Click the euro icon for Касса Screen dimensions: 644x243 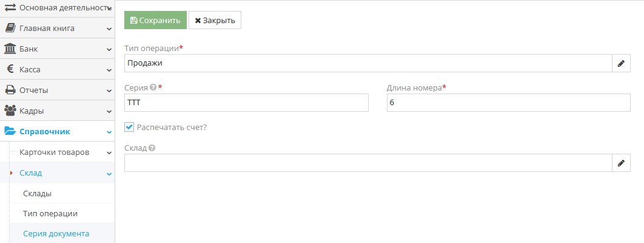(10, 69)
